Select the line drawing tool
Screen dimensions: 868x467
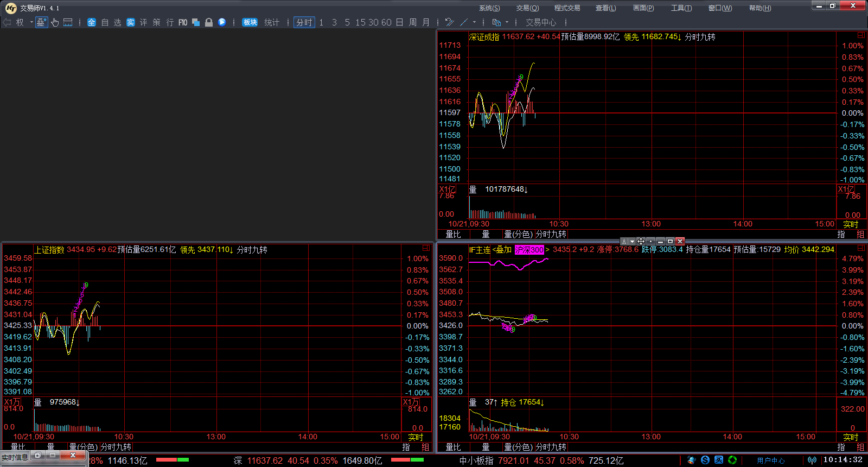[x=464, y=22]
